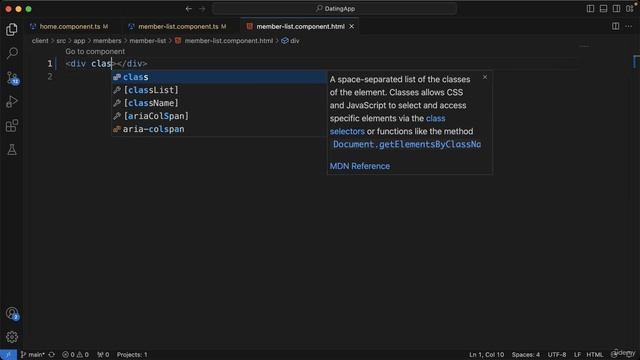Choose the [ariaColSpan] suggestion
640x360 pixels.
[x=219, y=116]
